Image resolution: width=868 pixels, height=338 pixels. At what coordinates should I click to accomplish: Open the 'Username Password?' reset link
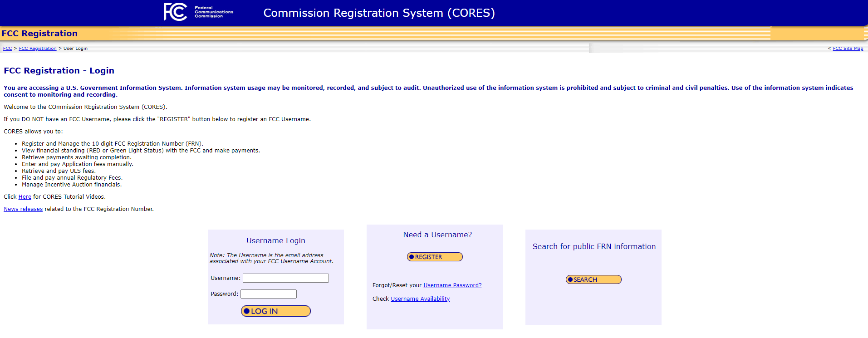452,285
